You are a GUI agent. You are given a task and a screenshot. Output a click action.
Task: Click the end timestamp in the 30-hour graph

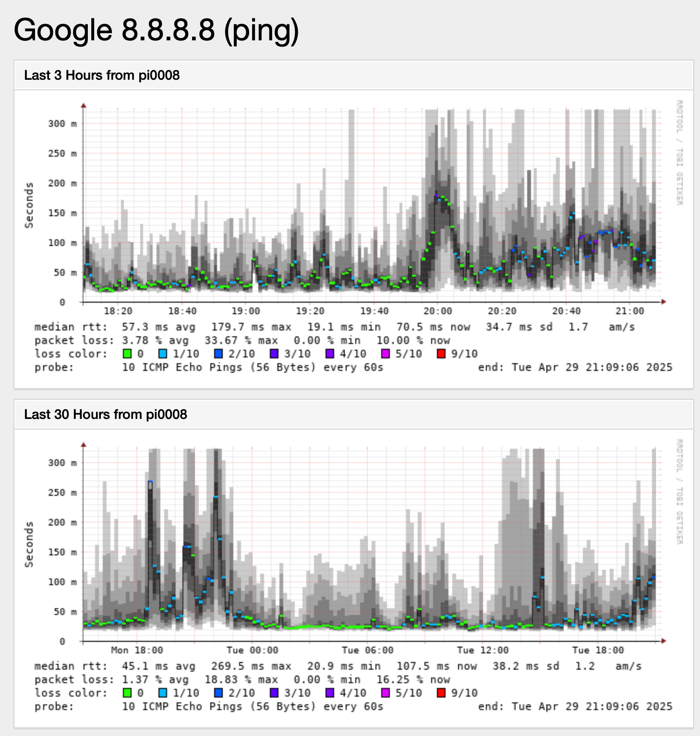(x=575, y=707)
